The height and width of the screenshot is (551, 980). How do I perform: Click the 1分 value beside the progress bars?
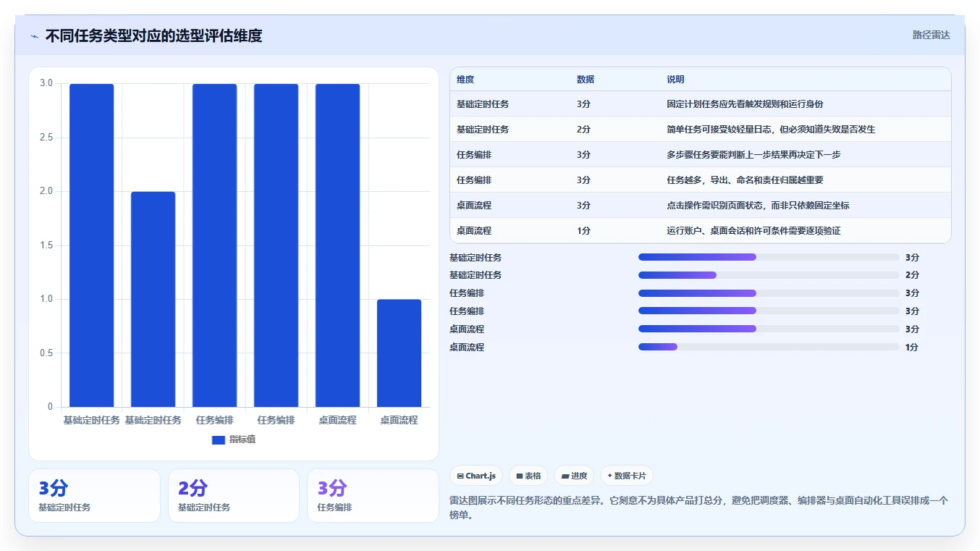(912, 347)
